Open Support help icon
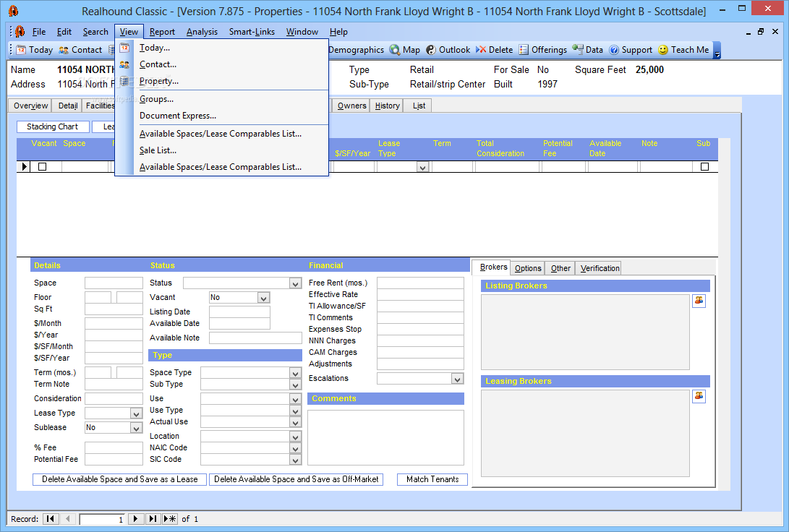 pyautogui.click(x=614, y=50)
